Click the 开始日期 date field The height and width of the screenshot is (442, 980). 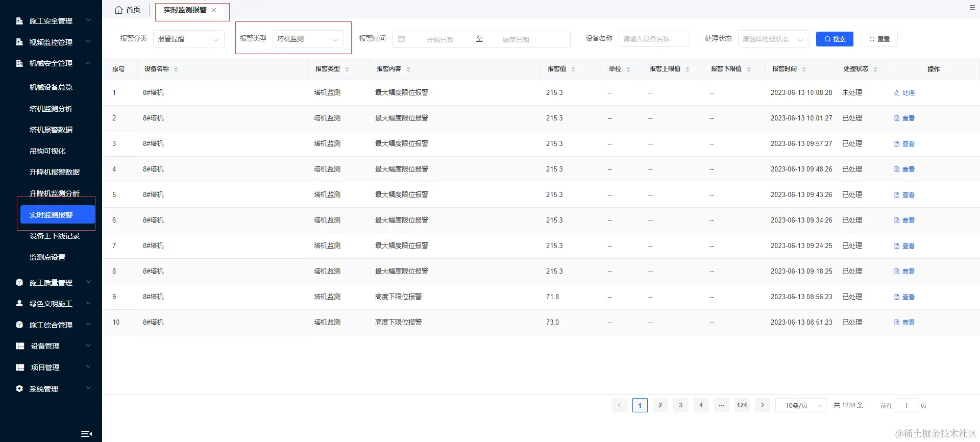click(x=440, y=39)
